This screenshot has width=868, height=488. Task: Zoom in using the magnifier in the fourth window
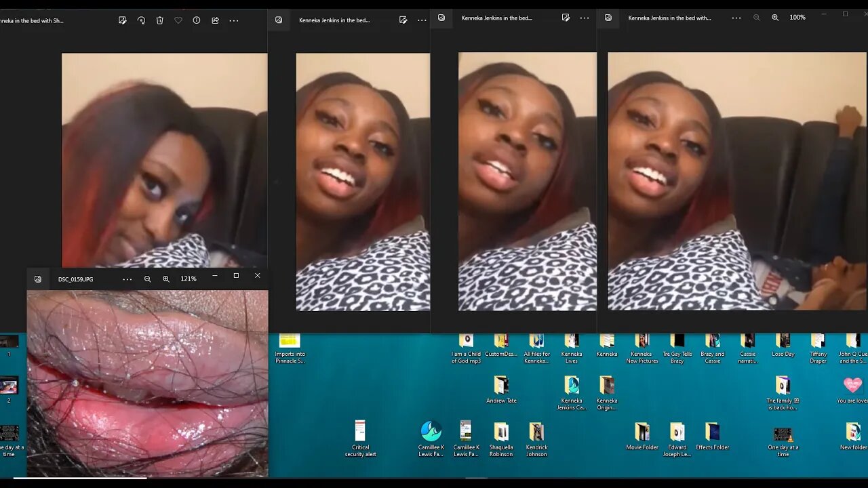pos(775,18)
